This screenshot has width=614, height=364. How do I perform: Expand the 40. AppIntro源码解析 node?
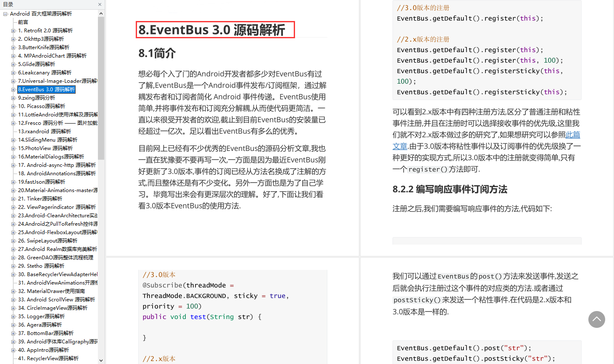13,350
